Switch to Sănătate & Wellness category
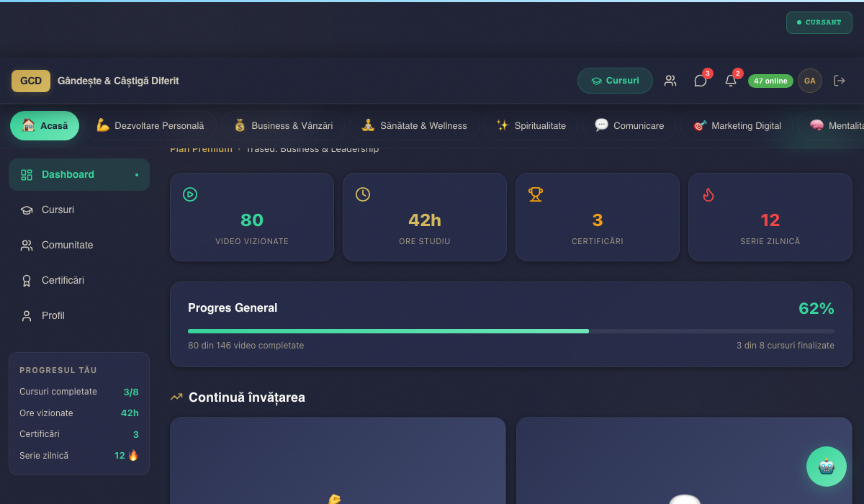 [x=414, y=125]
